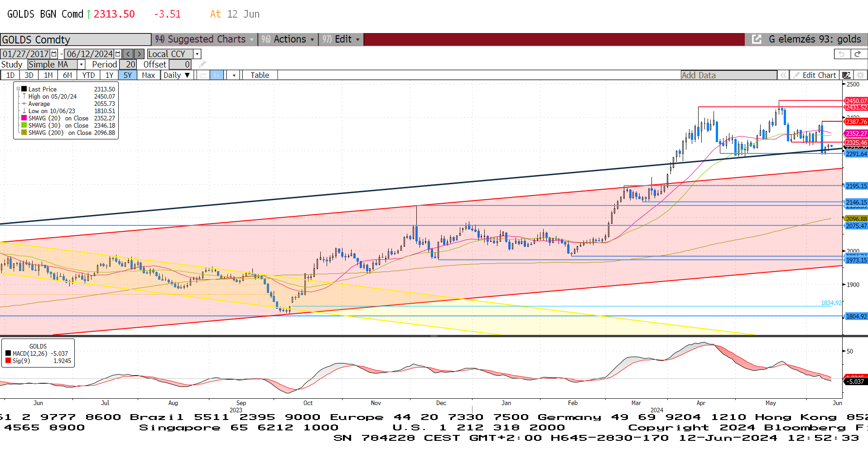868x463 pixels.
Task: Open Local CCY currency dropdown
Action: (x=197, y=54)
